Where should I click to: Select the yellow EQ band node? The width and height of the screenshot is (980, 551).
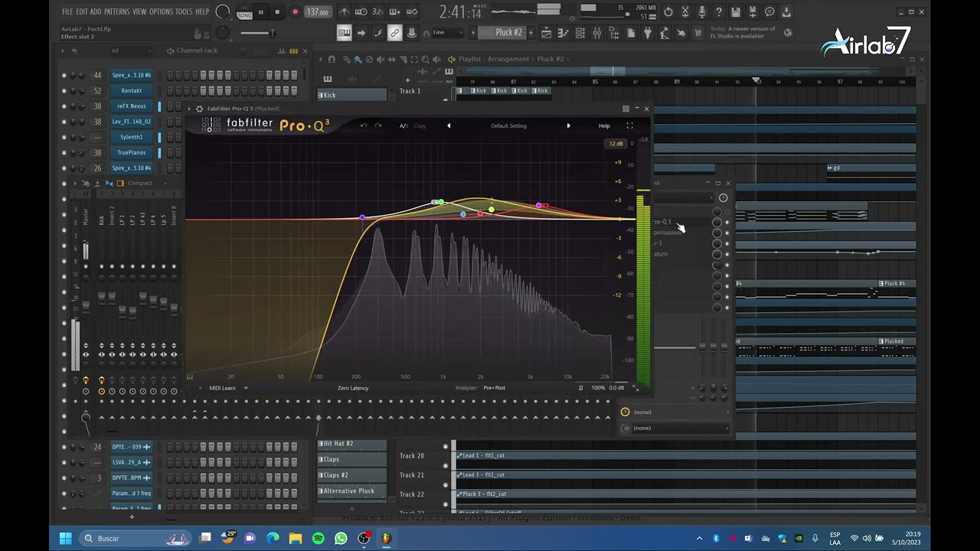coord(492,210)
